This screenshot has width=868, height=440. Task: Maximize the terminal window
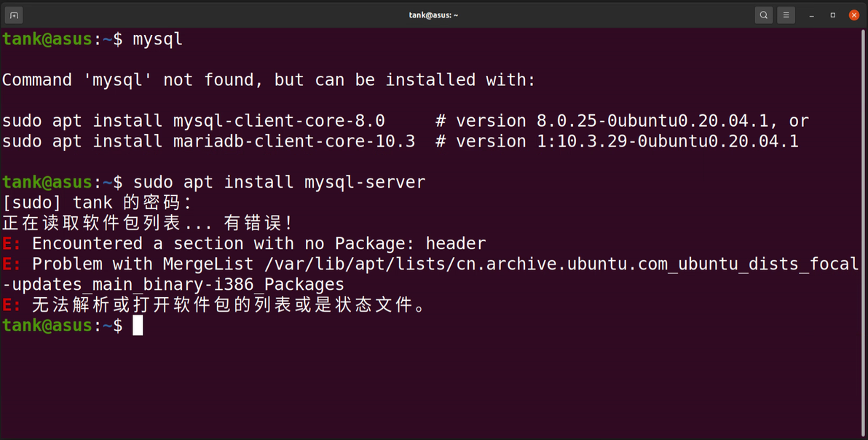832,15
